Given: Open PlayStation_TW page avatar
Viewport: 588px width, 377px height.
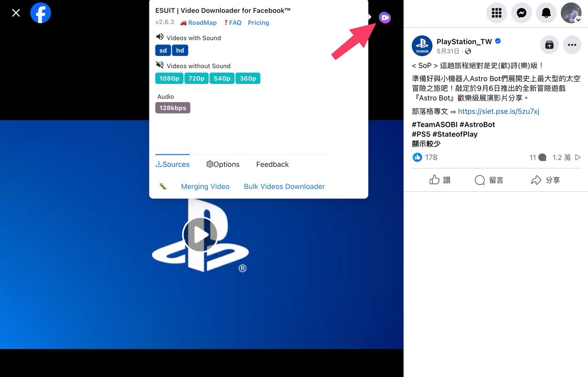Looking at the screenshot, I should [x=422, y=46].
